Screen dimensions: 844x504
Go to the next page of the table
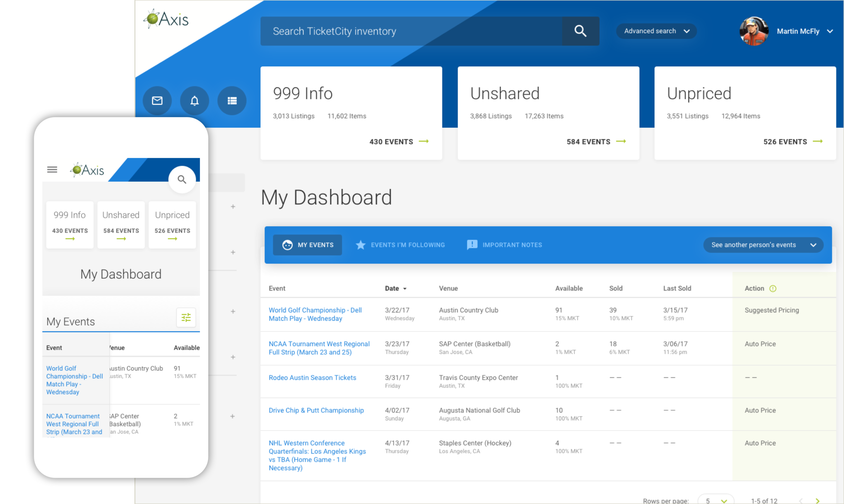[x=817, y=501]
